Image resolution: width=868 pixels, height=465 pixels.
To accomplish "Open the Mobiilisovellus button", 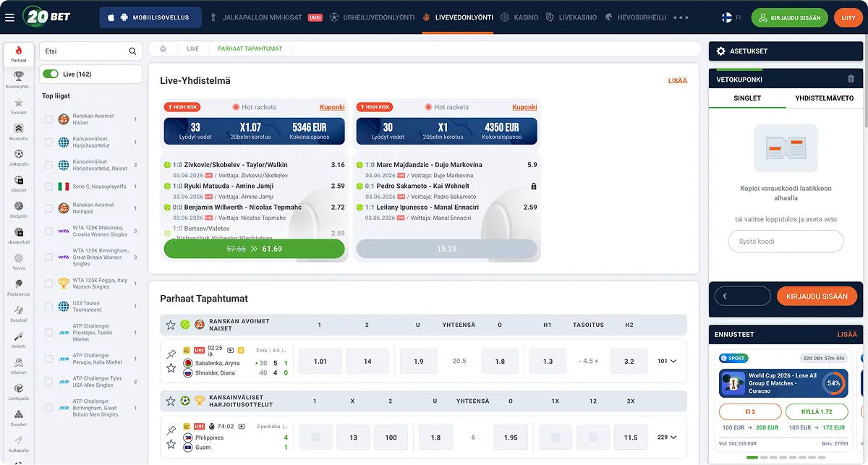I will 150,17.
